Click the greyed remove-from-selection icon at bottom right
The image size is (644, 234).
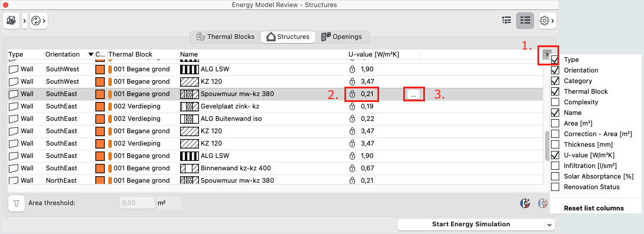coord(543,203)
